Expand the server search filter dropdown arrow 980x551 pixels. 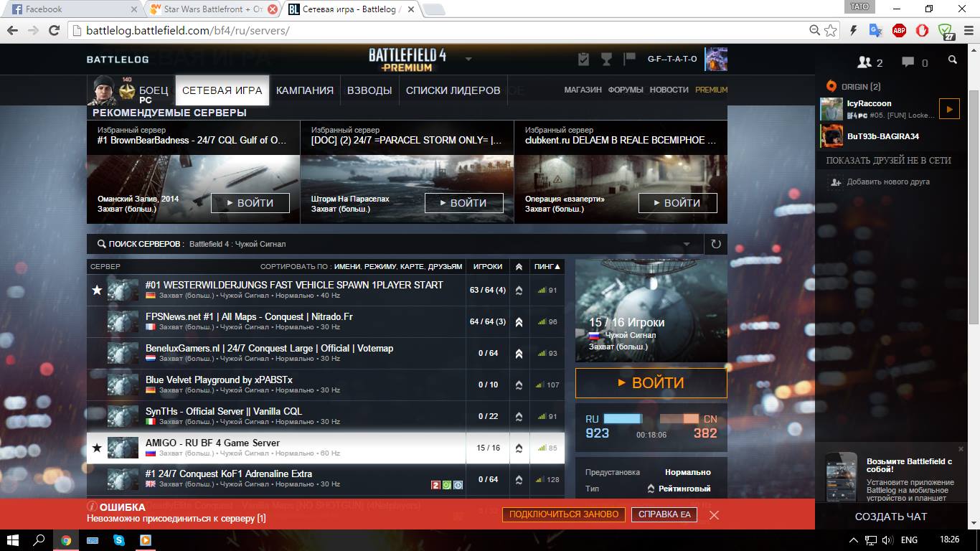pos(687,244)
